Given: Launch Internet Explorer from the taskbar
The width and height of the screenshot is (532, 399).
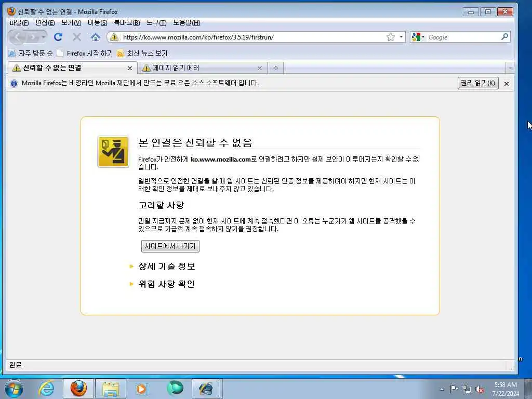Looking at the screenshot, I should (x=46, y=389).
